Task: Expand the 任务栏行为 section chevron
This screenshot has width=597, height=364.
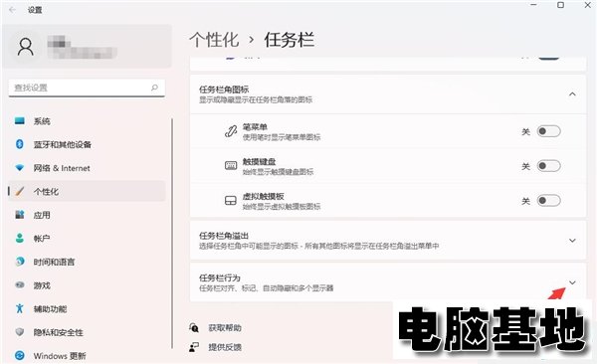Action: [x=572, y=282]
